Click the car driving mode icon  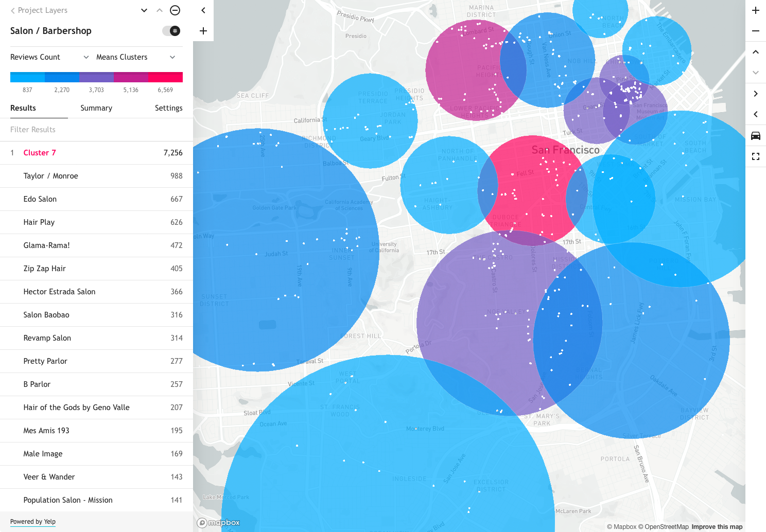pyautogui.click(x=755, y=136)
